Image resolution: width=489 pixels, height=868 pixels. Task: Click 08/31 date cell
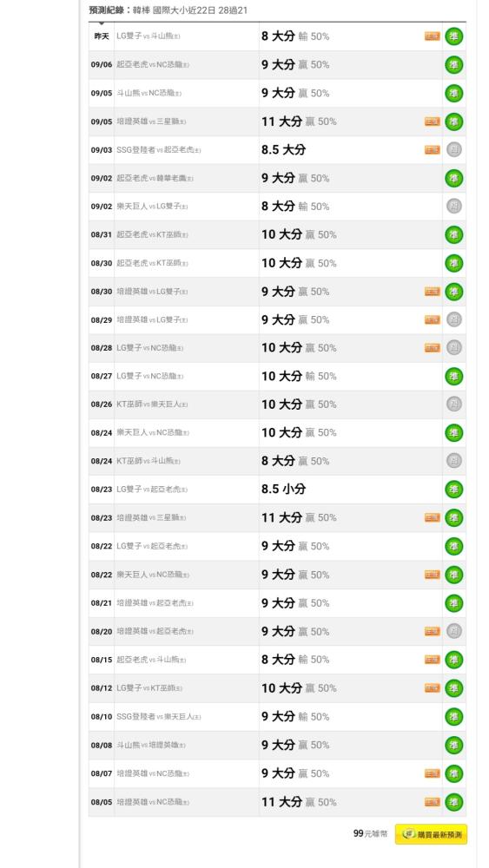click(x=102, y=234)
